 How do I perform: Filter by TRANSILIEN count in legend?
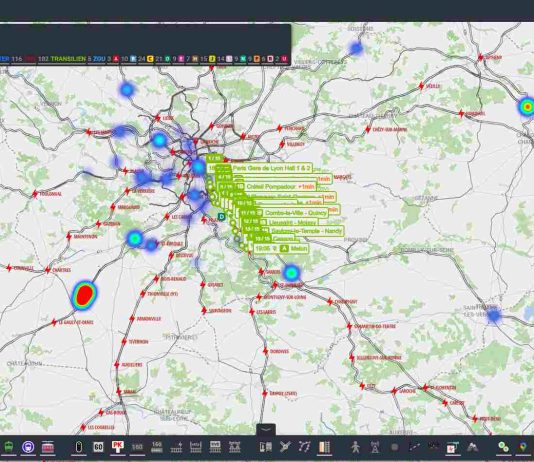(62, 59)
